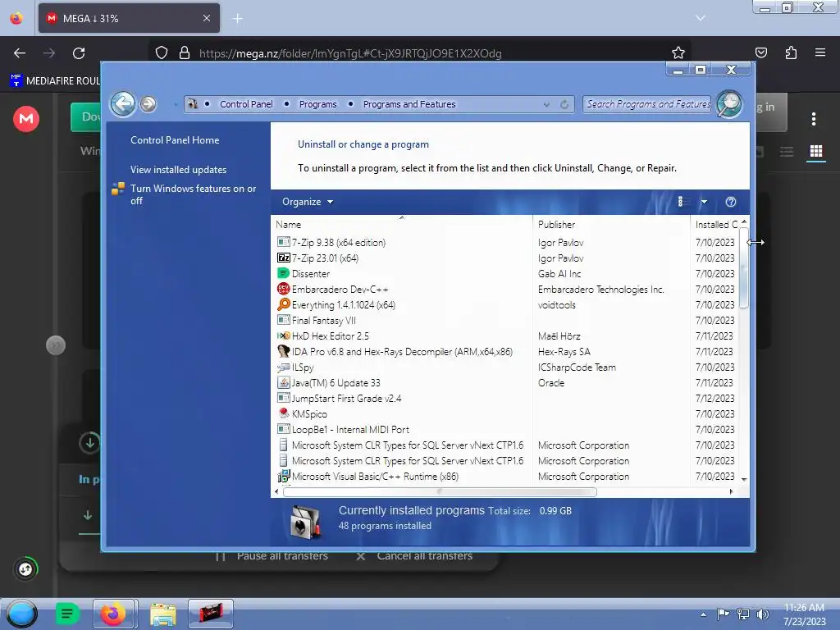Click the change view icon in toolbar

tap(682, 202)
